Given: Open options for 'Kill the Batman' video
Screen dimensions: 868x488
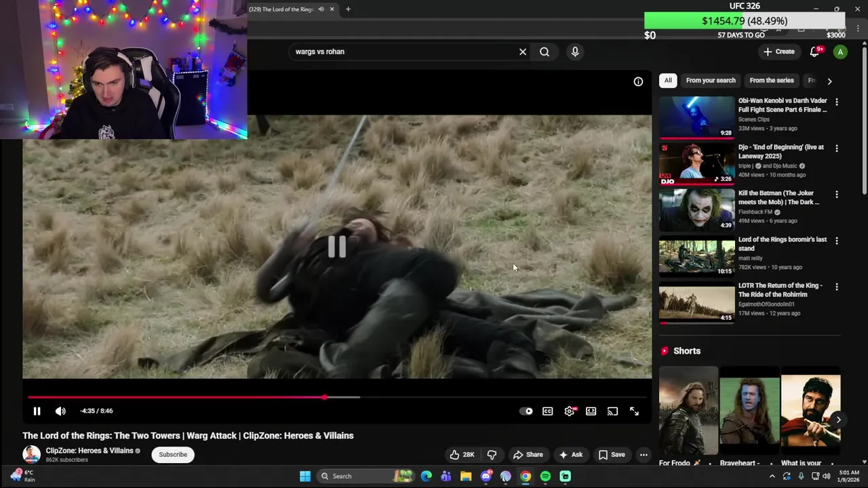Looking at the screenshot, I should coord(837,194).
